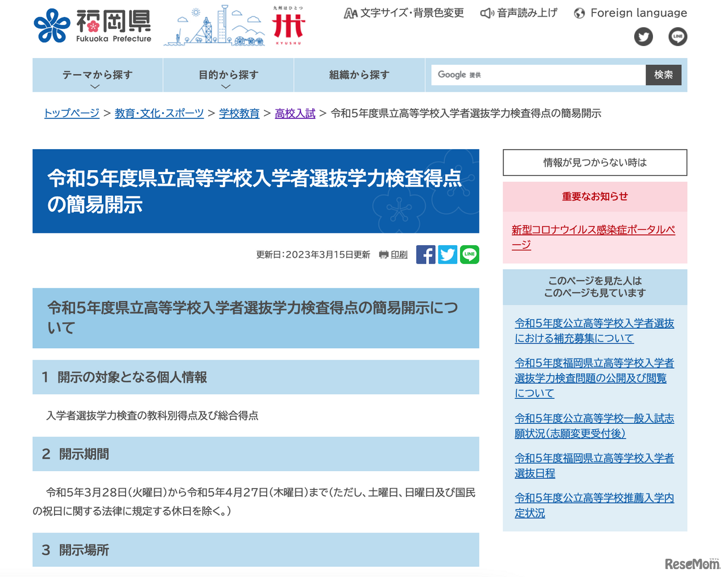Viewport: 728px width, 577px height.
Task: Click the Aa icon beside 文字サイズ
Action: point(350,13)
